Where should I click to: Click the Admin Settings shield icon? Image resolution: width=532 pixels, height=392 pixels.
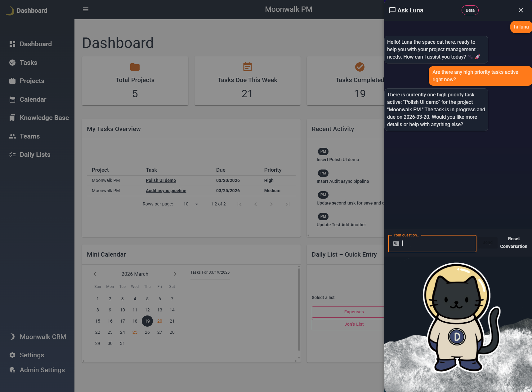12,370
